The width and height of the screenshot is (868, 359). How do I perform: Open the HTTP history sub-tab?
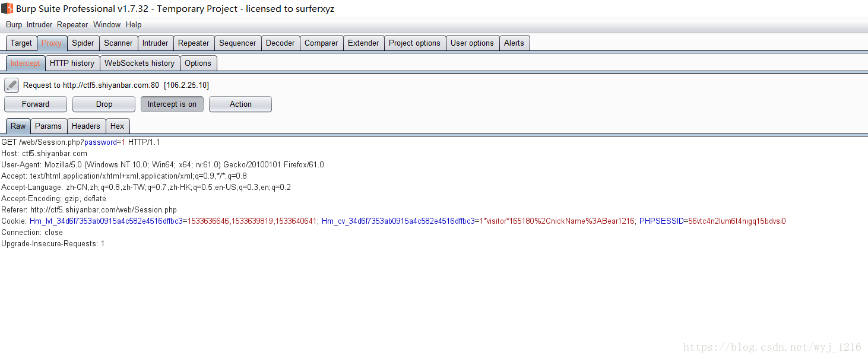point(72,63)
